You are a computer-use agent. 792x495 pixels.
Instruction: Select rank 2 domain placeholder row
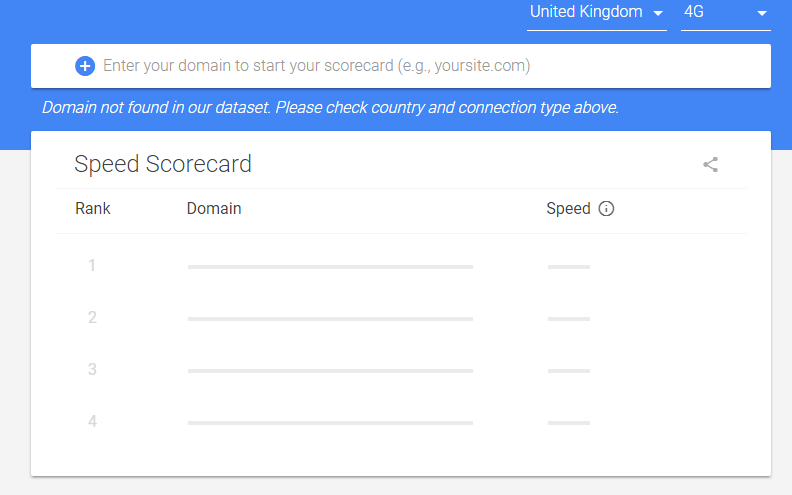tap(330, 319)
